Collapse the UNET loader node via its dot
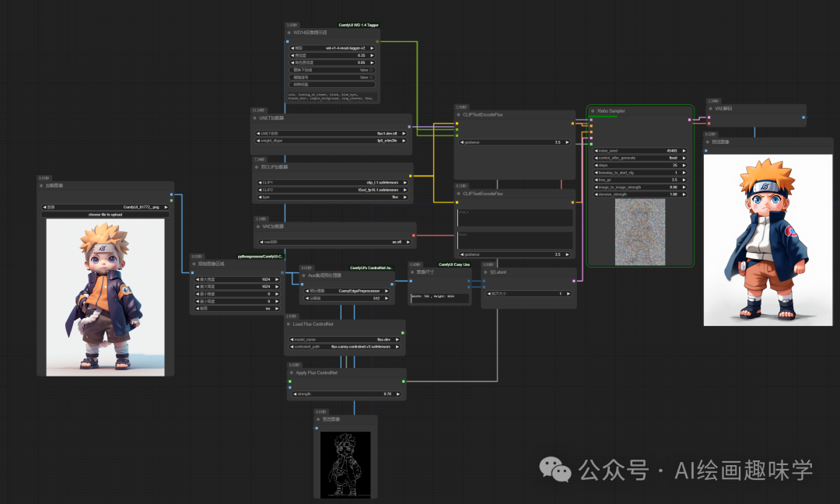Image resolution: width=840 pixels, height=504 pixels. click(255, 117)
